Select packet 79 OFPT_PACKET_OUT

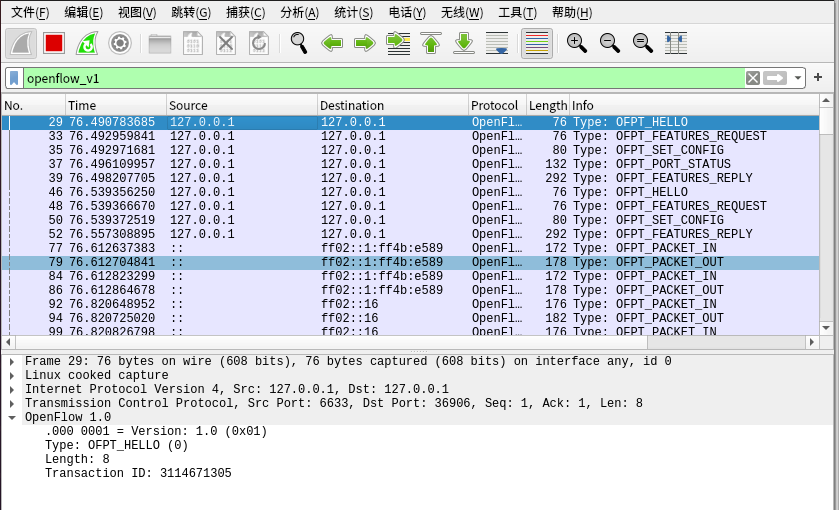coord(410,262)
